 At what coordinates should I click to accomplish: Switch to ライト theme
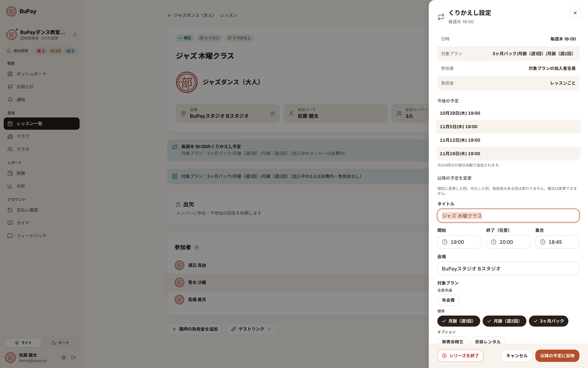point(23,343)
